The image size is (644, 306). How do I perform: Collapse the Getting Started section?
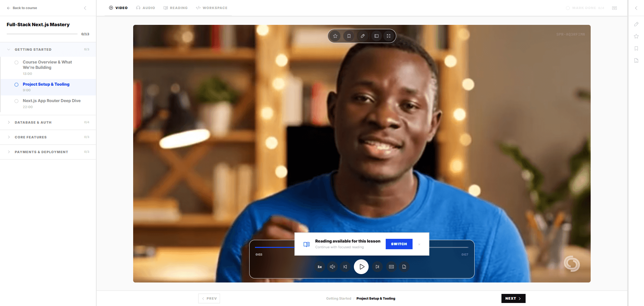coord(34,49)
